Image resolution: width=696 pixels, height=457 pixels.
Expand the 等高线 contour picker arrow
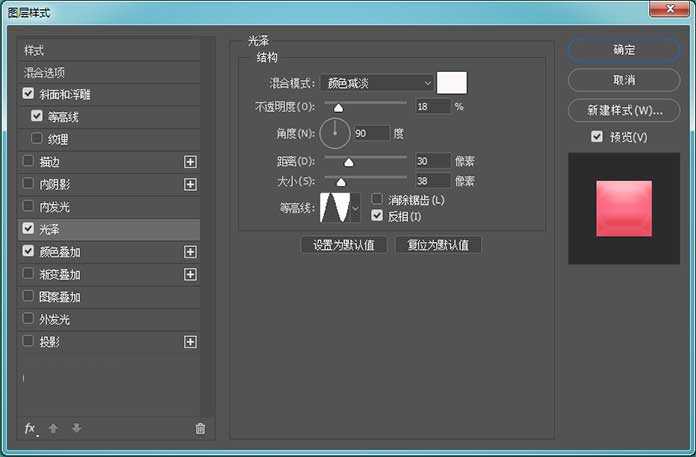click(354, 208)
